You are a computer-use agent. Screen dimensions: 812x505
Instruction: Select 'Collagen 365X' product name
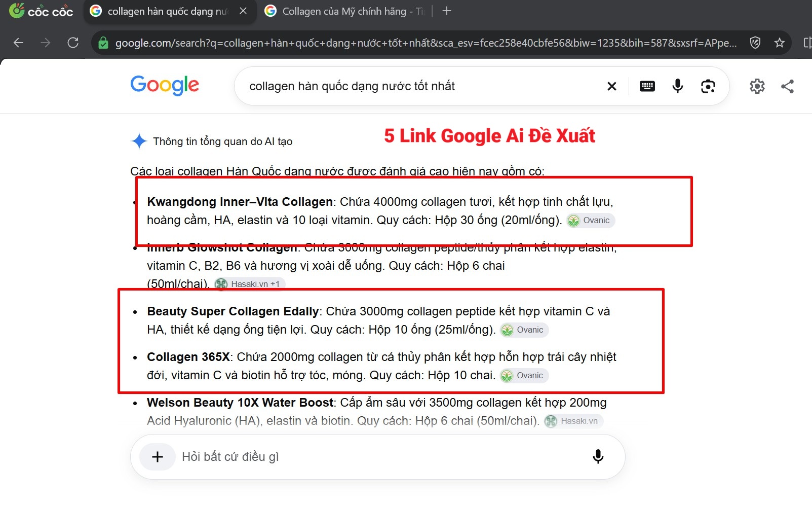(188, 357)
